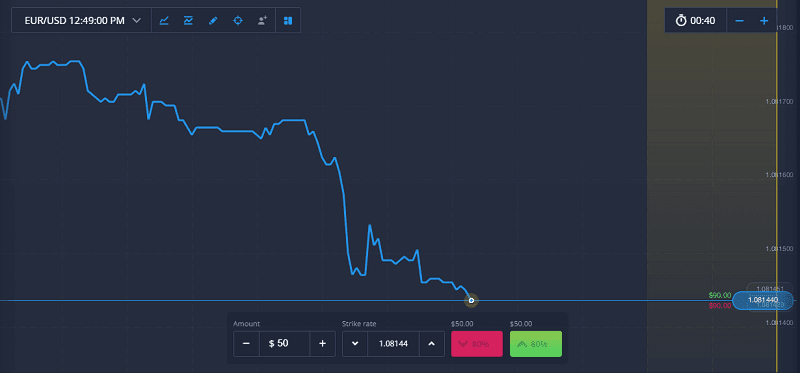Viewport: 800px width, 373px height.
Task: Decrease amount with minus button
Action: (x=246, y=344)
